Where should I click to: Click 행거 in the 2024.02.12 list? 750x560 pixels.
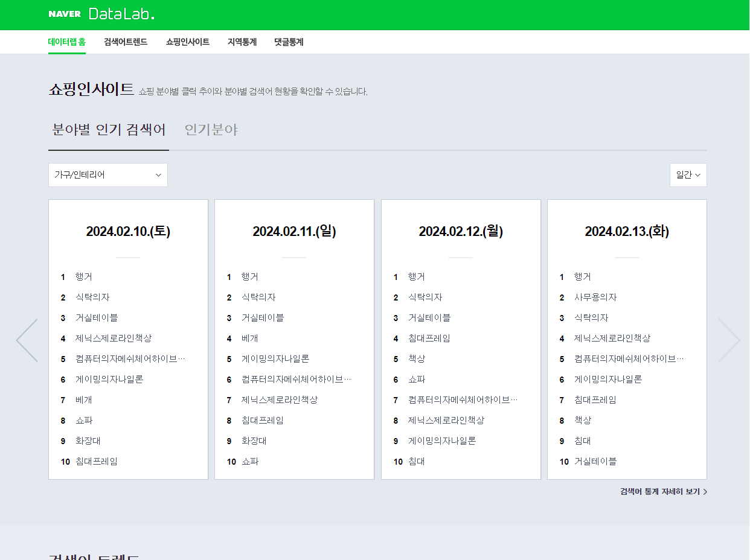[417, 277]
